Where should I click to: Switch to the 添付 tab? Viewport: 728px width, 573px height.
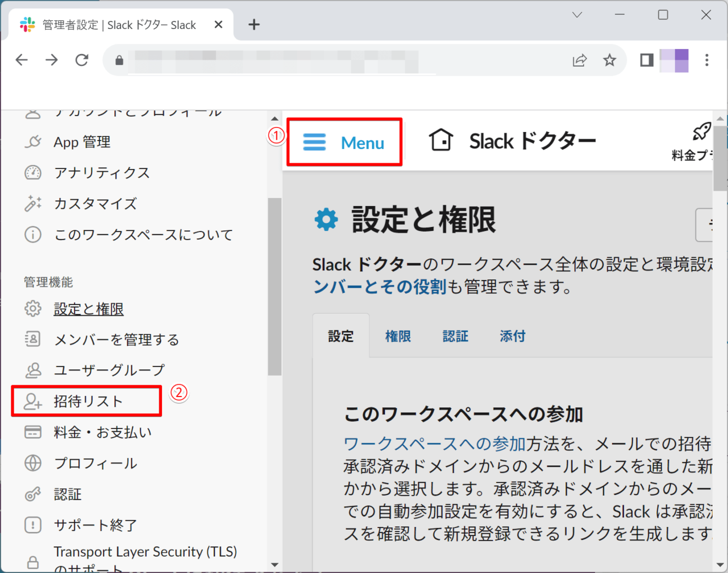point(512,336)
